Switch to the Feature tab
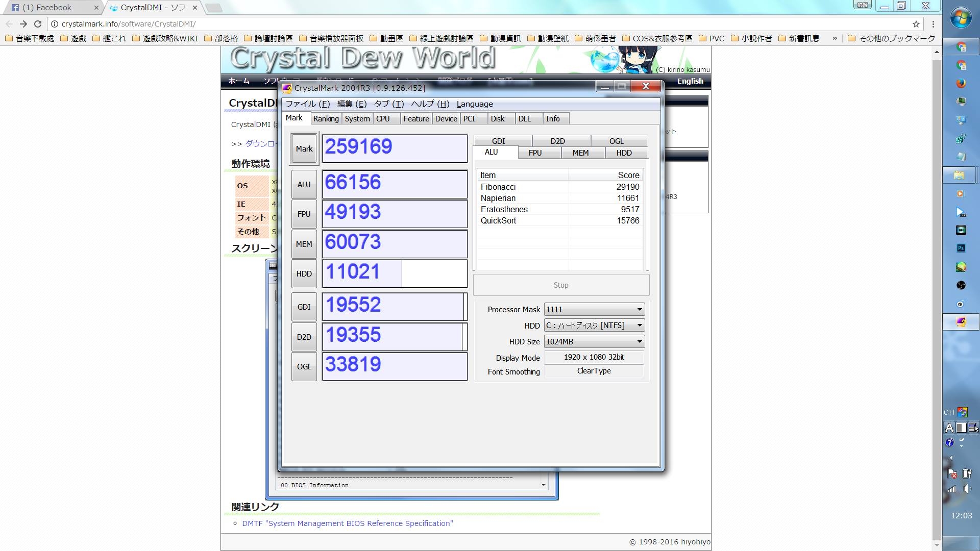This screenshot has height=551, width=980. pos(416,119)
